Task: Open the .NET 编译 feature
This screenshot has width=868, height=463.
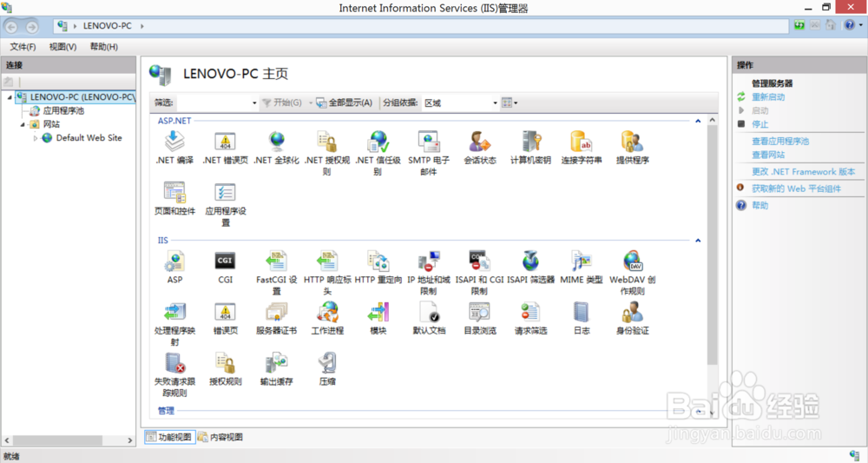Action: pos(174,148)
